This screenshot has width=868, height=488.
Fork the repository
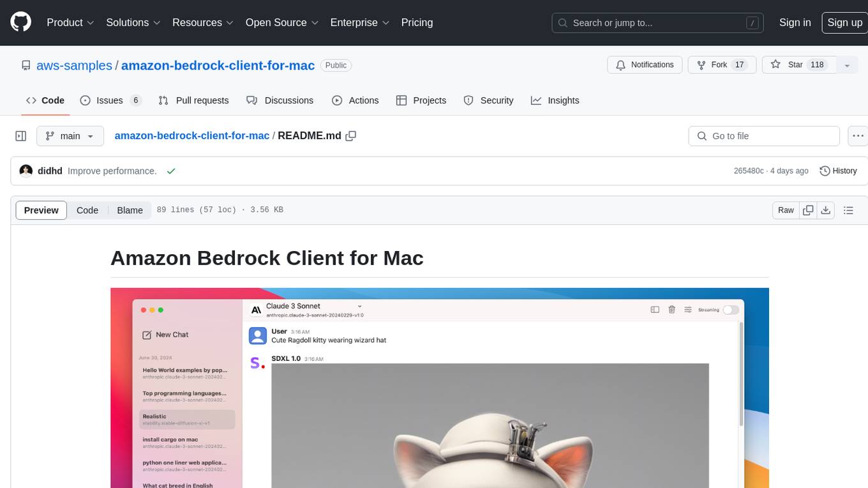[x=722, y=65]
